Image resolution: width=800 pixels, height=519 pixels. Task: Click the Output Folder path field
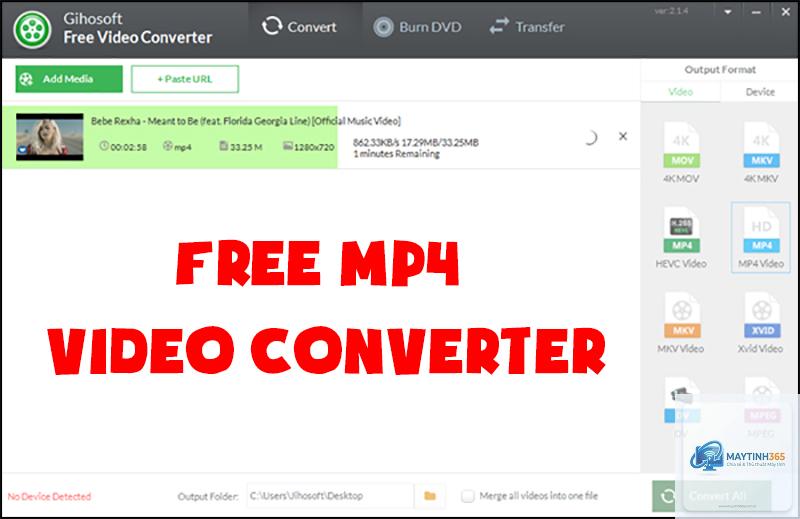[330, 496]
